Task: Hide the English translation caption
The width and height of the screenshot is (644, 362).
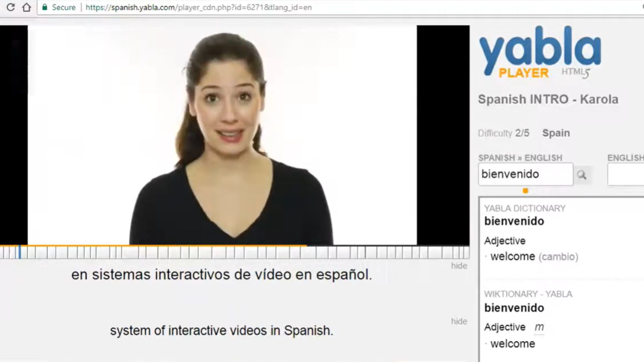Action: (x=459, y=321)
